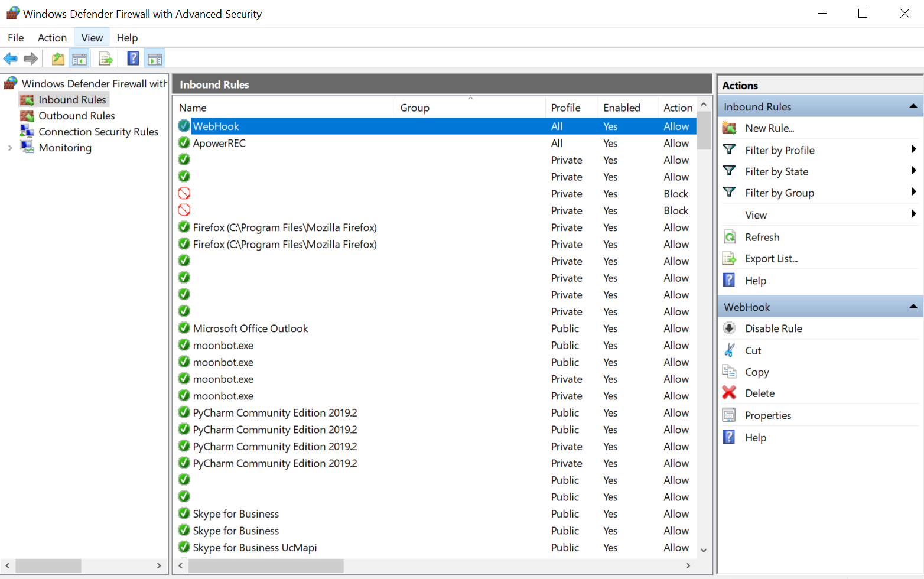Viewport: 924px width, 579px height.
Task: Click the green check icon of ApowerREC rule
Action: pyautogui.click(x=184, y=143)
